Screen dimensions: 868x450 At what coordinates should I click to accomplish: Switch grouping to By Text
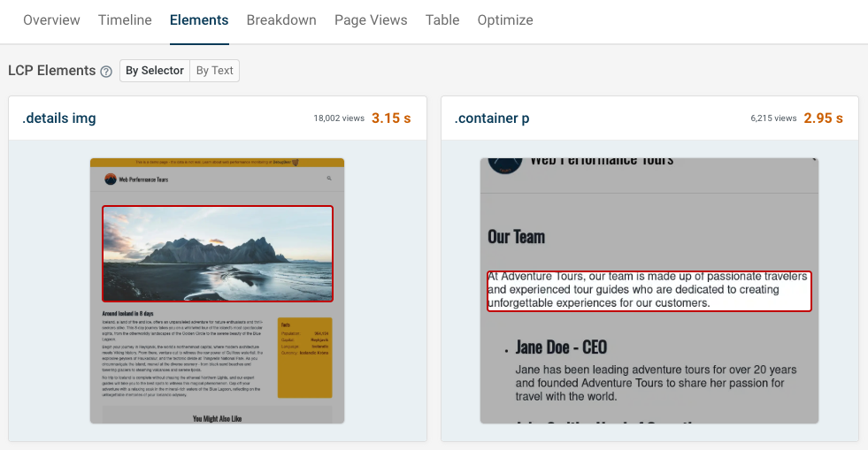pyautogui.click(x=215, y=71)
